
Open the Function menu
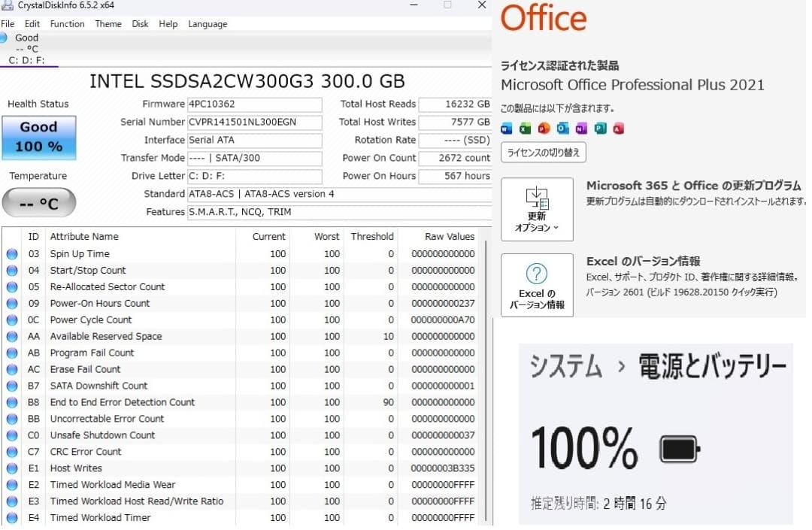click(67, 23)
